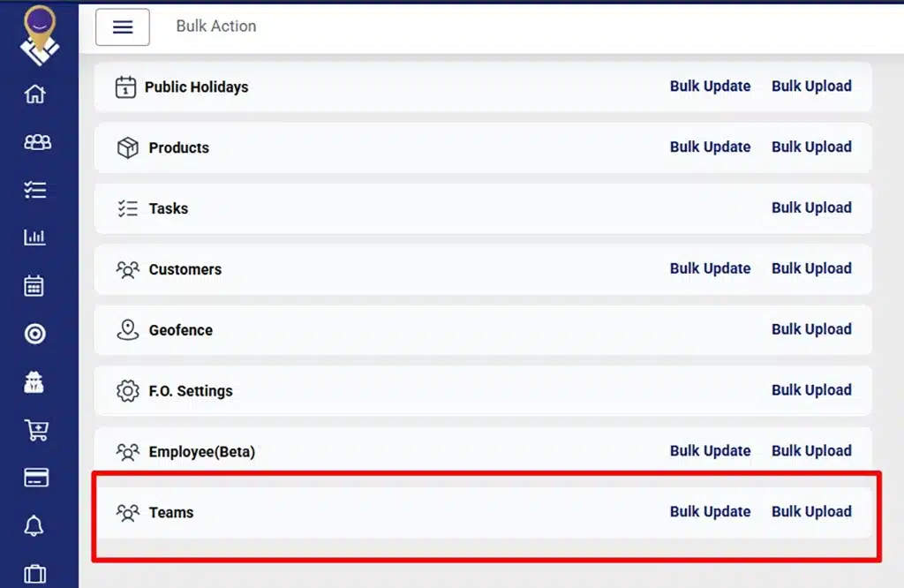Click the gear icon beside F.O. Settings
Screen dimensions: 904x588
(x=129, y=390)
